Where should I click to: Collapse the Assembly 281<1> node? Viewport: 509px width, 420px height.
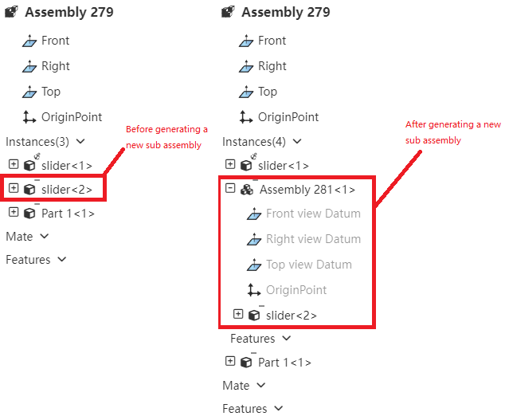pyautogui.click(x=230, y=188)
